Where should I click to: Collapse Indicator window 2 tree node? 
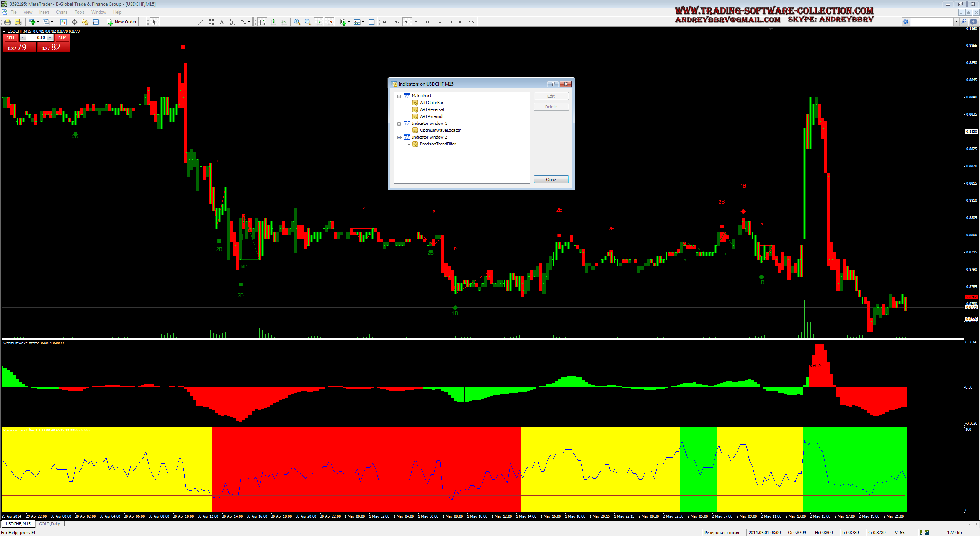point(399,137)
